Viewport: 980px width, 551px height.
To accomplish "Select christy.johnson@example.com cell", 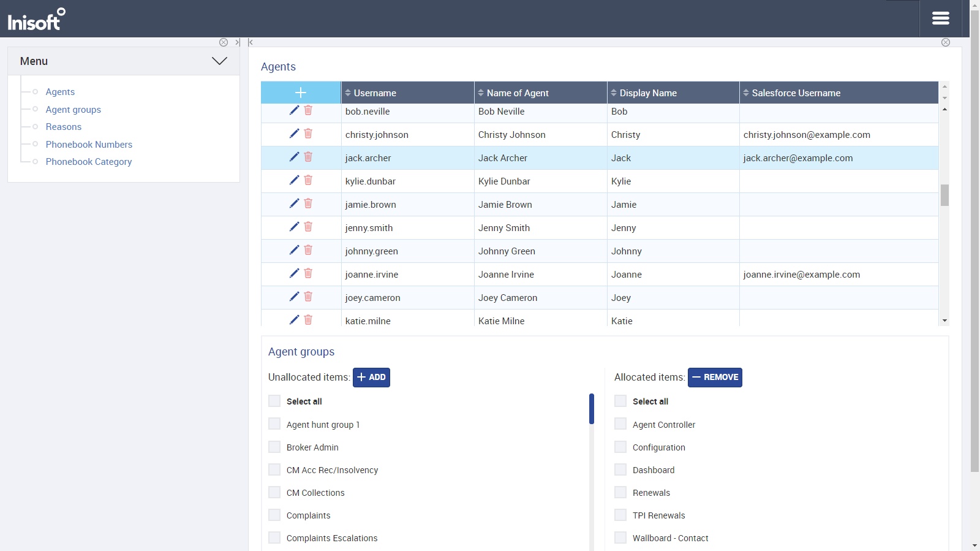I will (x=839, y=134).
